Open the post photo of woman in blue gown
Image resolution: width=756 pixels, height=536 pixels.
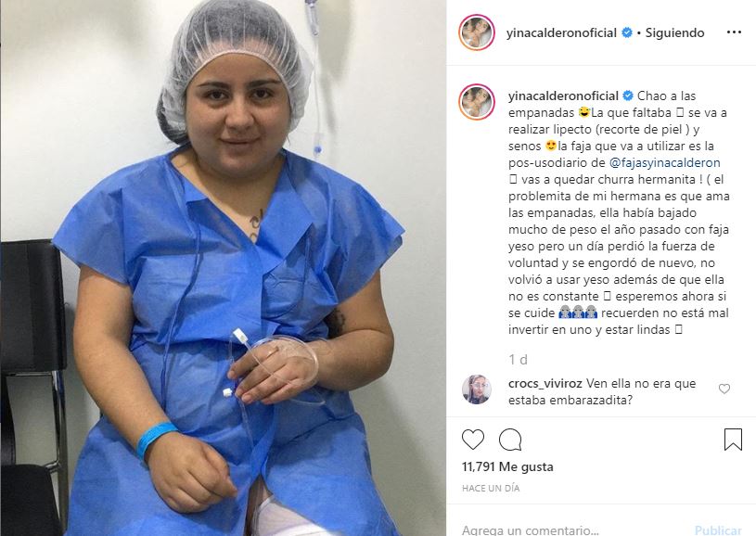[x=224, y=268]
